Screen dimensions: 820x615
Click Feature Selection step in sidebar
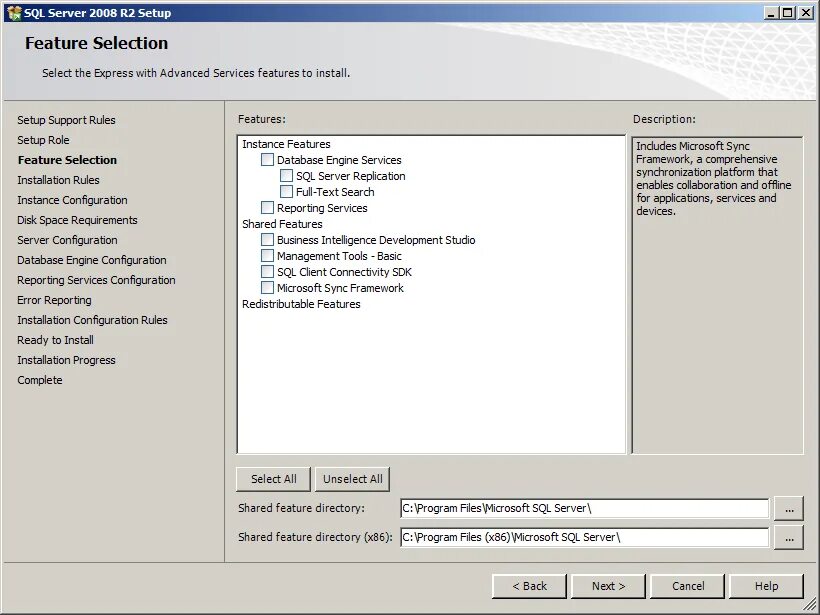point(67,160)
